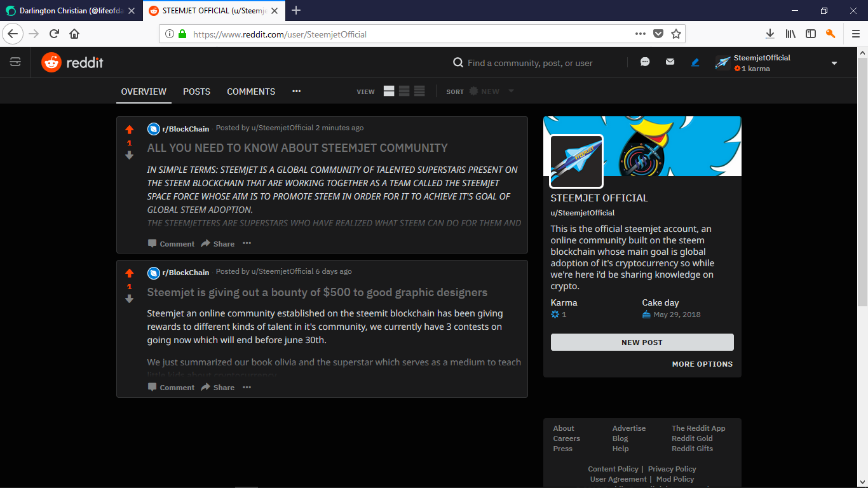This screenshot has width=868, height=488.
Task: Upvote the $500 bounty post
Action: [x=130, y=273]
